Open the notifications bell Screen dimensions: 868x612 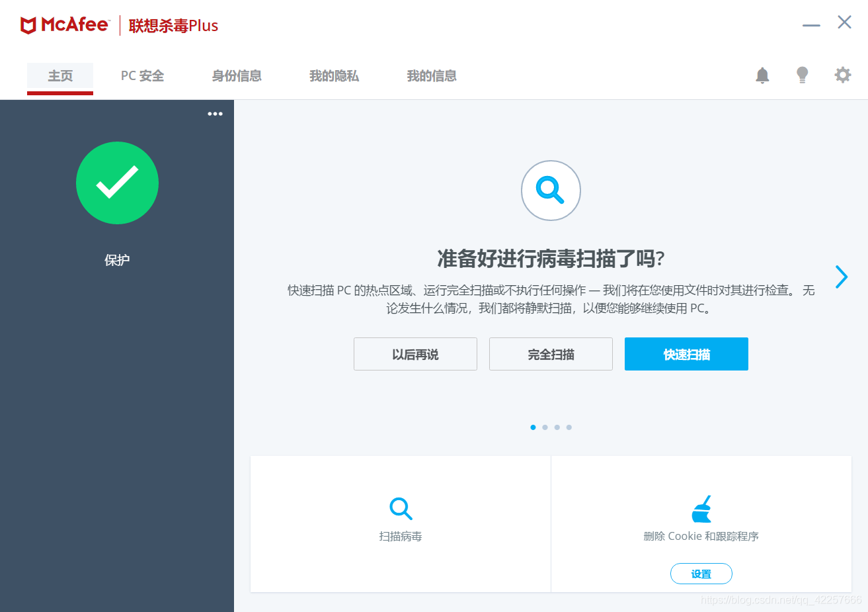click(762, 75)
